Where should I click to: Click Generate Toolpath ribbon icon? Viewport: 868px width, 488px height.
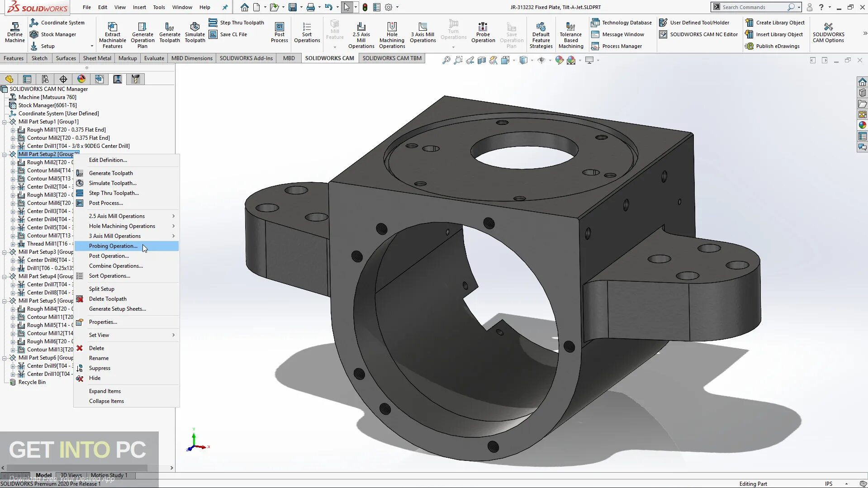(x=170, y=32)
